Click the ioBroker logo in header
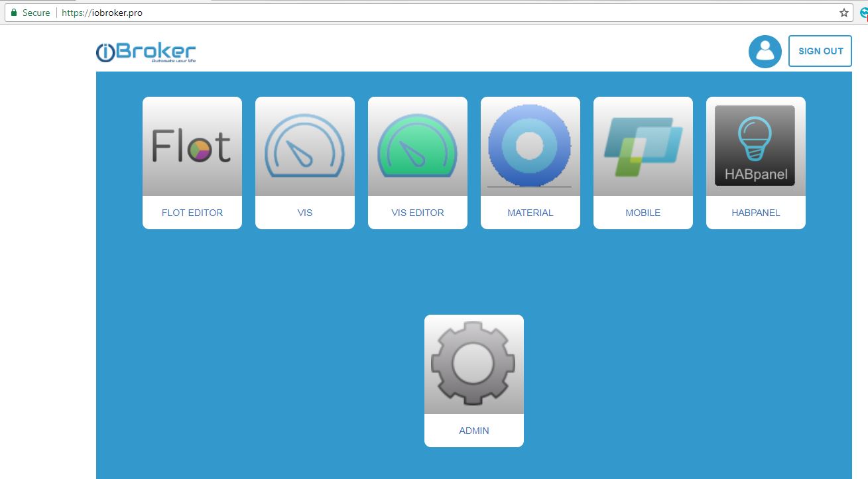 click(146, 53)
